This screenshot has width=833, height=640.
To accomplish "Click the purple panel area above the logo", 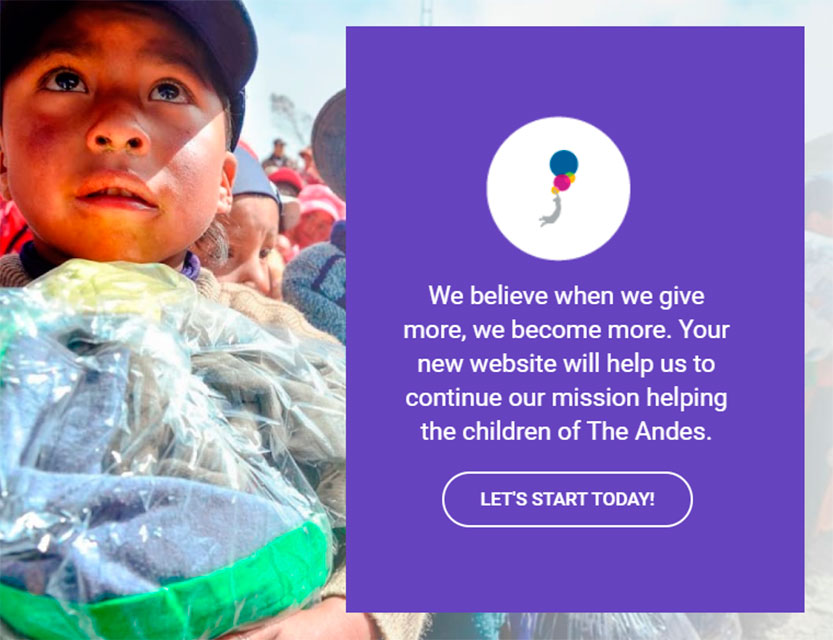I will [575, 72].
